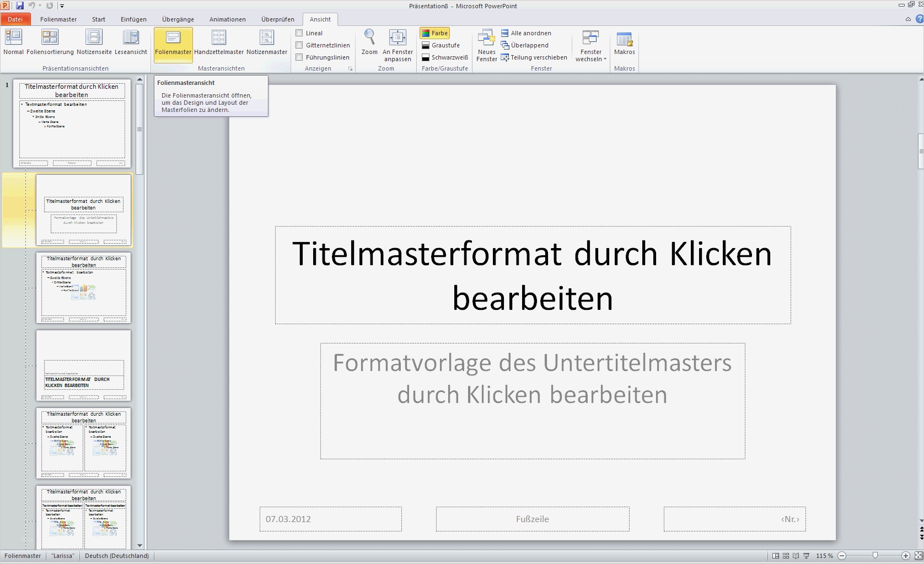This screenshot has height=564, width=924.
Task: Fit slide to window from status bar
Action: click(x=918, y=556)
